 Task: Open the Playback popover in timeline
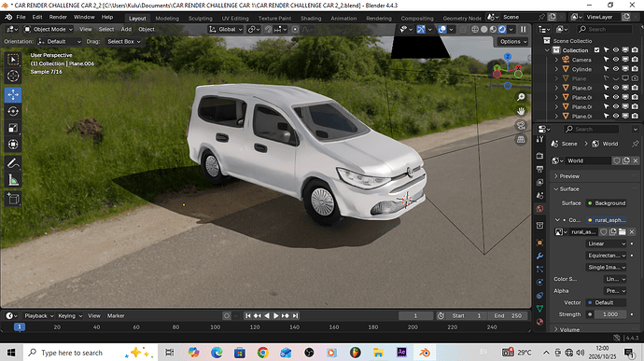pos(39,316)
